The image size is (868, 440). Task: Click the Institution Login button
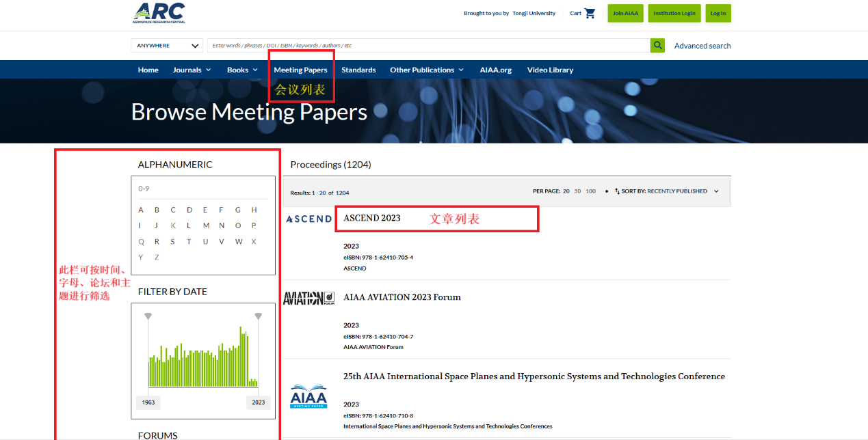pos(674,13)
